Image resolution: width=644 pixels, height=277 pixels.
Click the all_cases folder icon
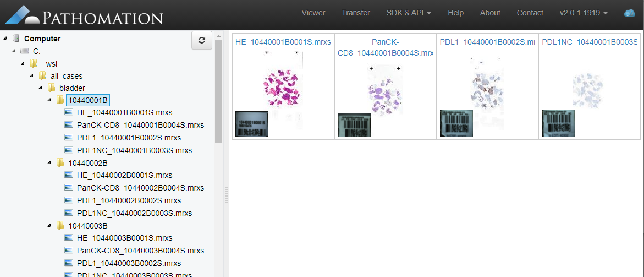tap(43, 75)
